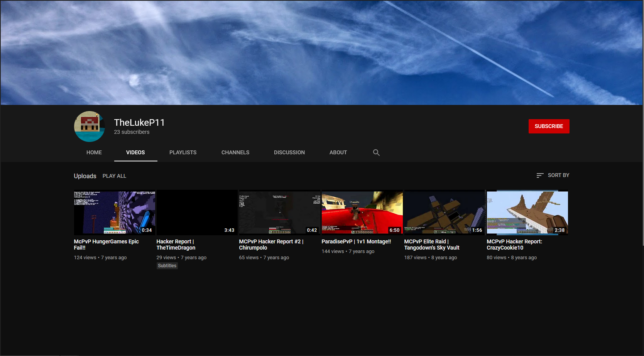Play the 1:56 Elite Raid thumbnail
The height and width of the screenshot is (356, 644).
pos(445,213)
